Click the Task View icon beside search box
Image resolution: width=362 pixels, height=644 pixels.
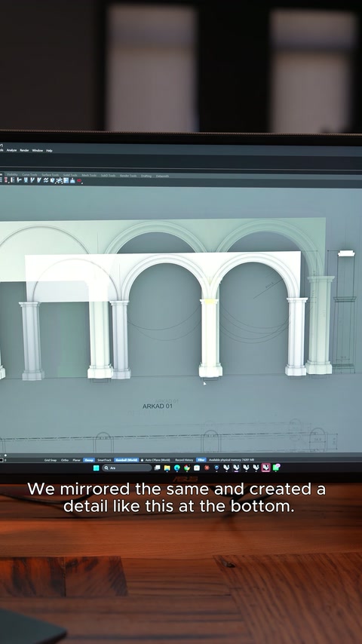pos(158,468)
